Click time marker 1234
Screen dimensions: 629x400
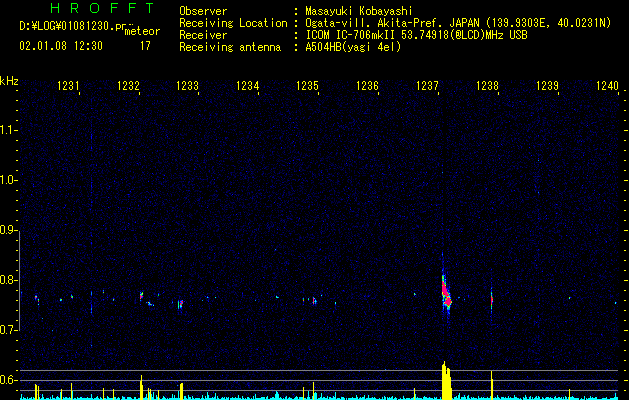click(248, 85)
